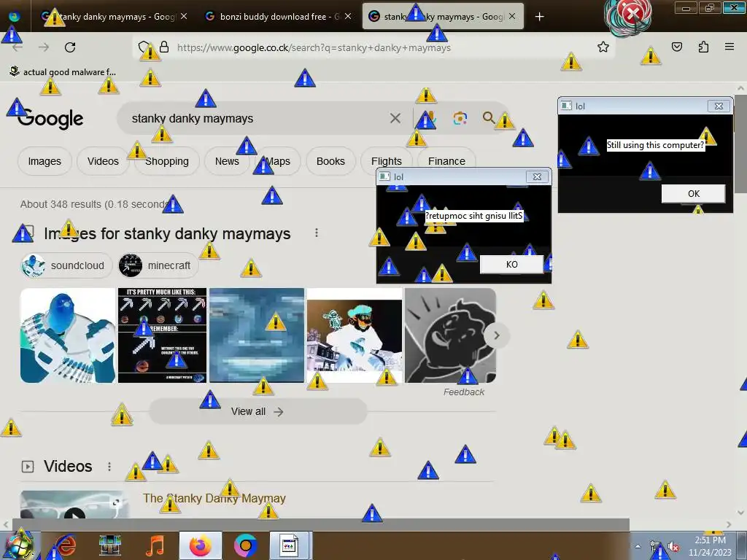Open the Videos section three-dot options
The image size is (747, 560).
click(x=109, y=466)
